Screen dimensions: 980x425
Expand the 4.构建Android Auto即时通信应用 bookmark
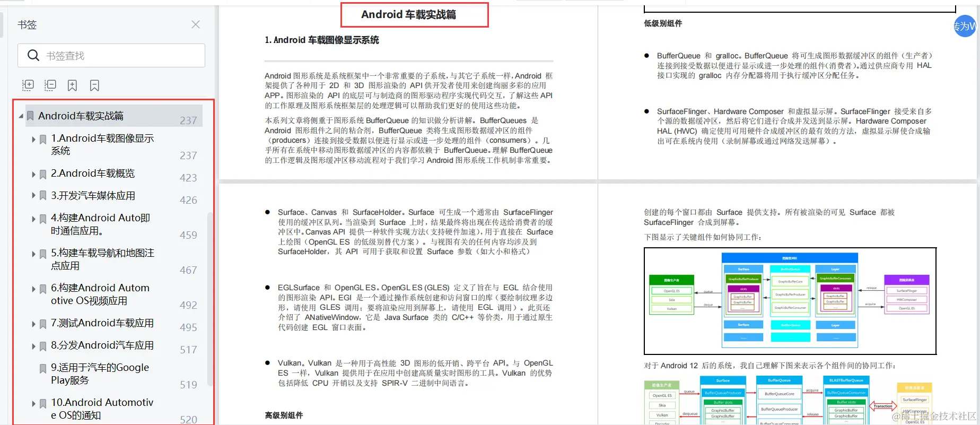tap(34, 219)
